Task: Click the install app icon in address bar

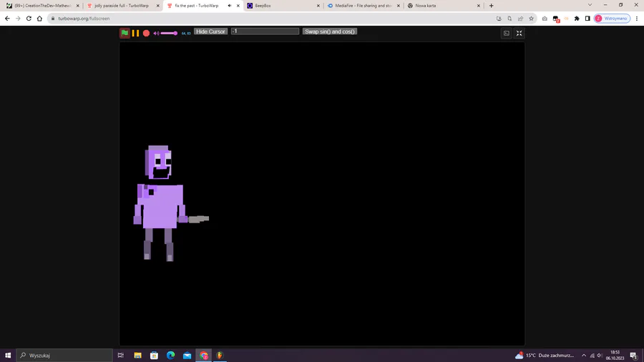Action: click(x=499, y=19)
